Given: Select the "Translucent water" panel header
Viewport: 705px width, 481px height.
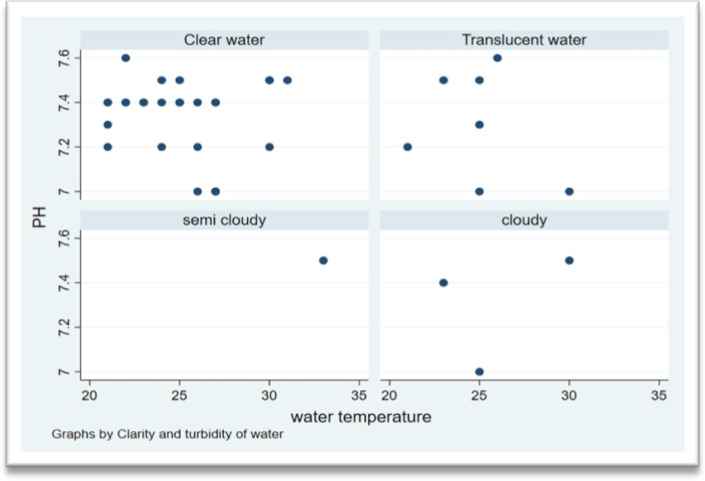Looking at the screenshot, I should pos(524,40).
